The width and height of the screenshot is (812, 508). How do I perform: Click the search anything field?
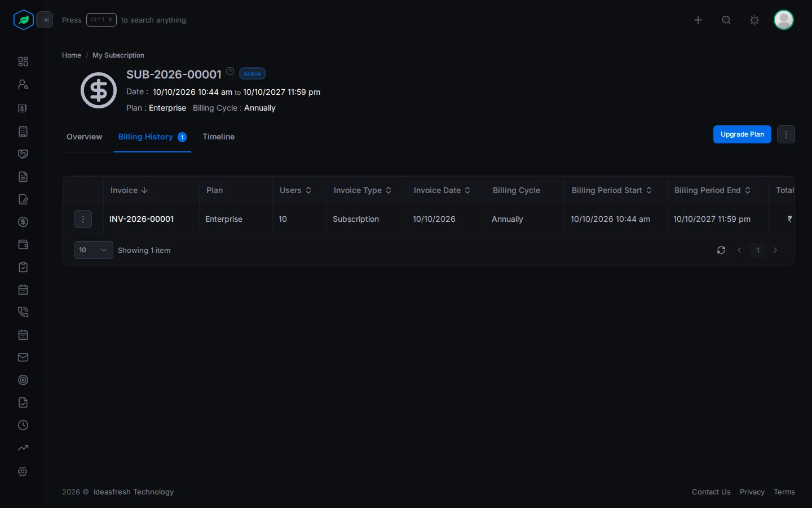point(124,20)
